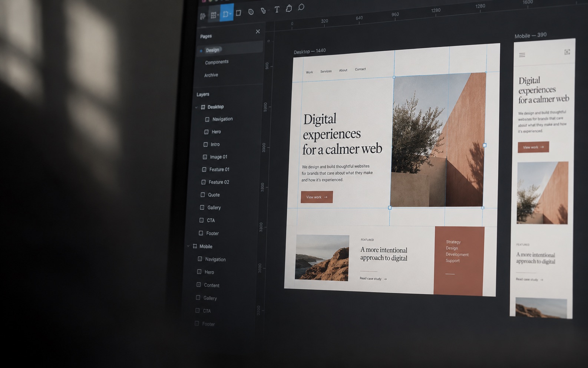Image resolution: width=588 pixels, height=368 pixels.
Task: Open the dropdown arrow beside the Frame tool
Action: point(230,14)
